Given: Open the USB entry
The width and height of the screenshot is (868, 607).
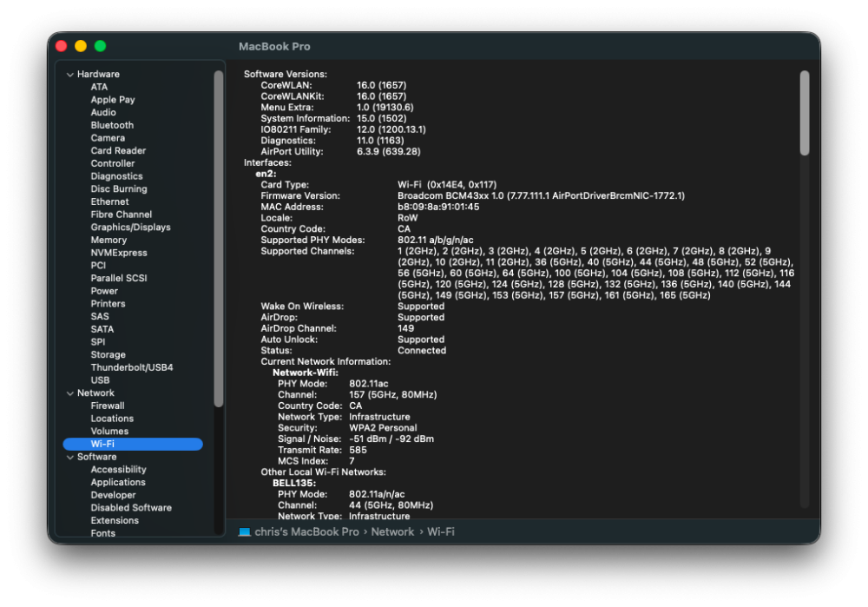Looking at the screenshot, I should 100,380.
